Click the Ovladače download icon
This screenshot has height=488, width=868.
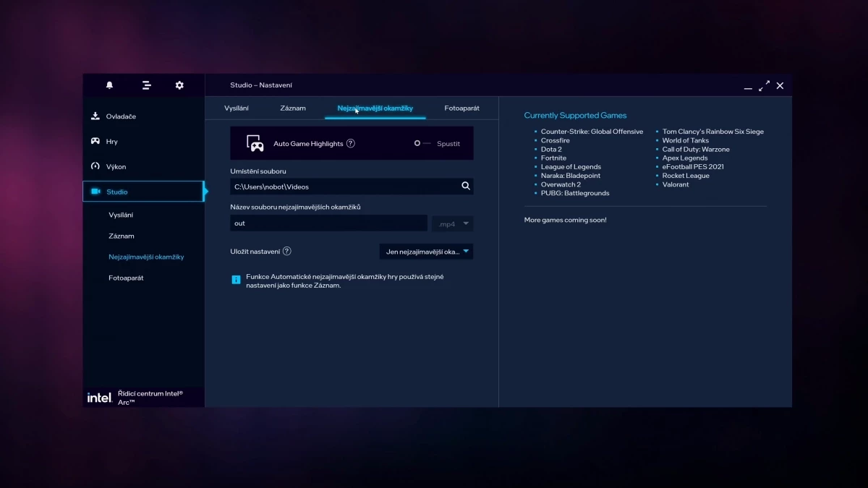coord(95,116)
